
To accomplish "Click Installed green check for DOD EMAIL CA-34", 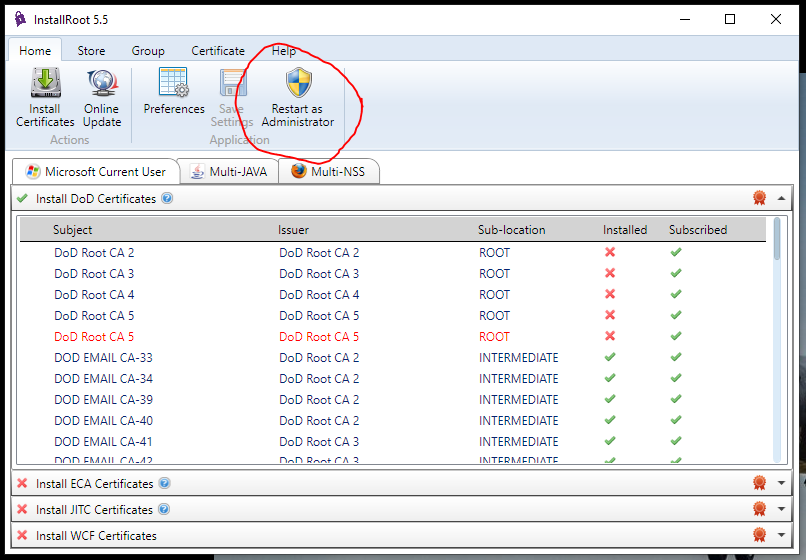I will (610, 378).
